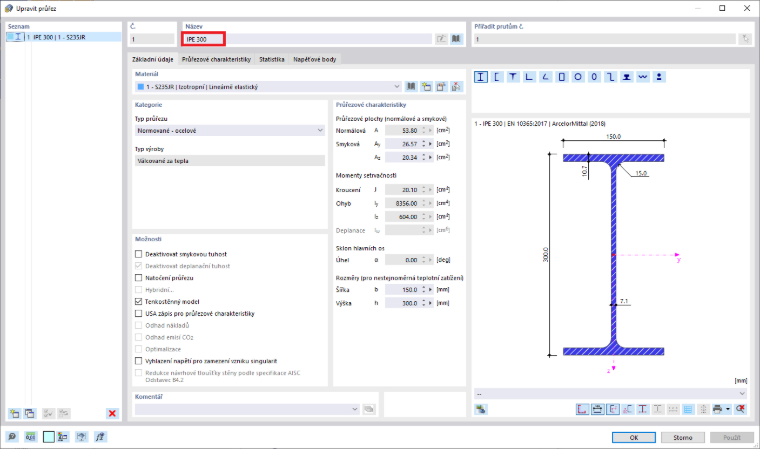The image size is (760, 449).
Task: Switch to Průřezové charakteristiky tab
Action: tap(216, 59)
